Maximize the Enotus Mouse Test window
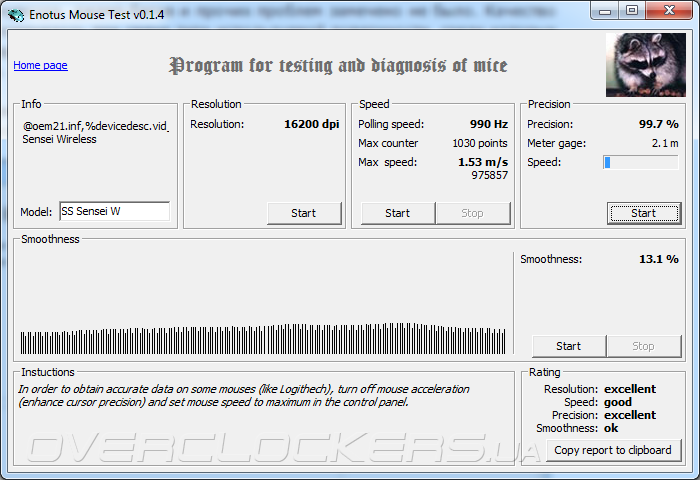Viewport: 700px width, 480px height. coord(632,11)
